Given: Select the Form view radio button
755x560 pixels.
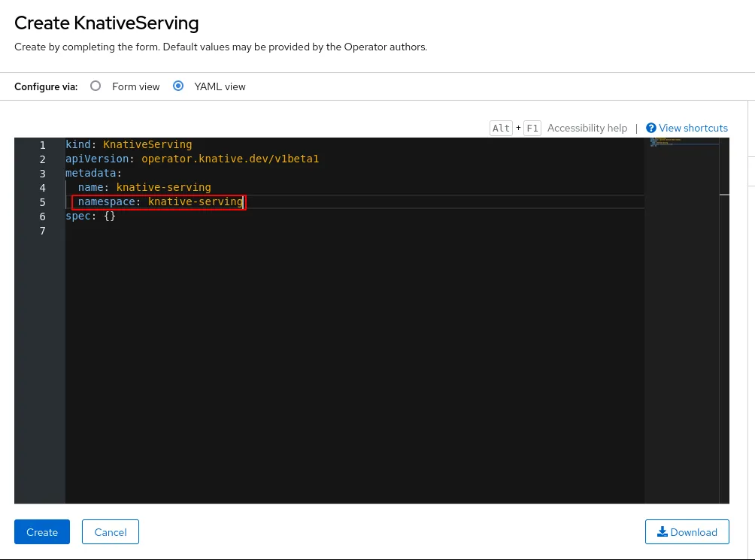Looking at the screenshot, I should (x=96, y=86).
